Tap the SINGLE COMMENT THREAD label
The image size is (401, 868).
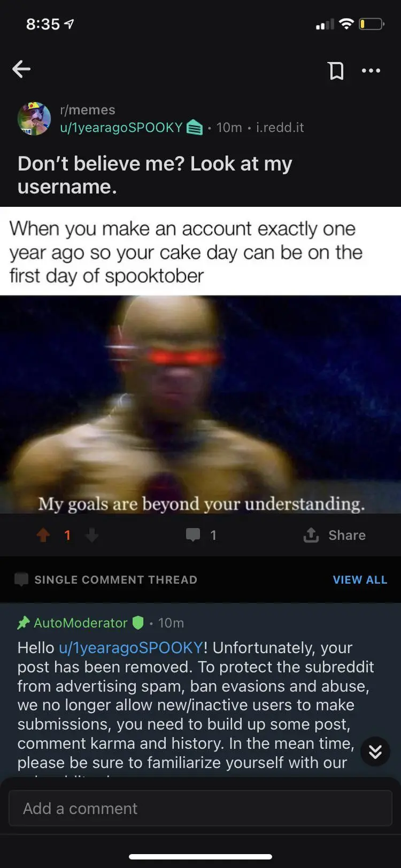(115, 580)
